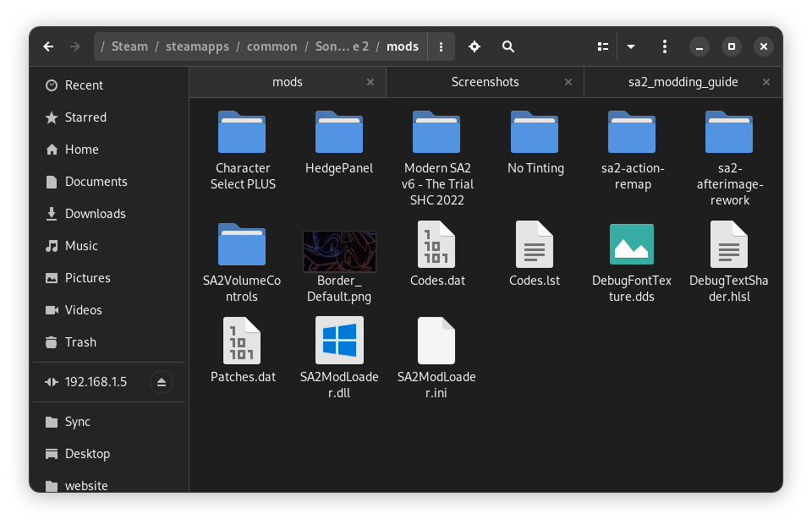The image size is (812, 524).
Task: Open Sync bookmark in sidebar
Action: pyautogui.click(x=109, y=422)
